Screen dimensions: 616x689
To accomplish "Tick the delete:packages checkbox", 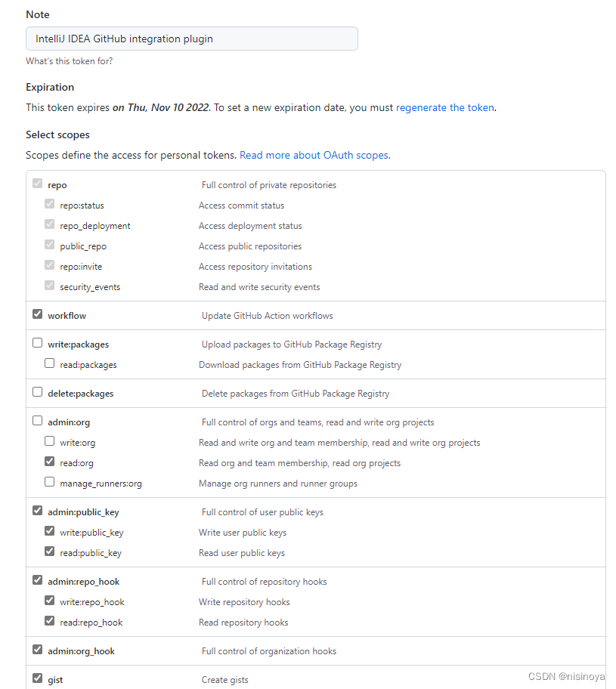I will point(37,392).
